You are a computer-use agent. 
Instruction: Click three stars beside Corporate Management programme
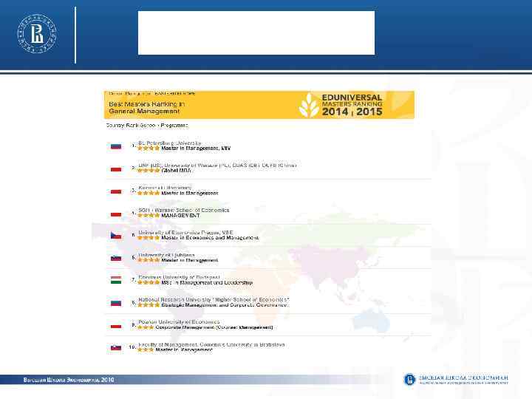click(x=146, y=327)
